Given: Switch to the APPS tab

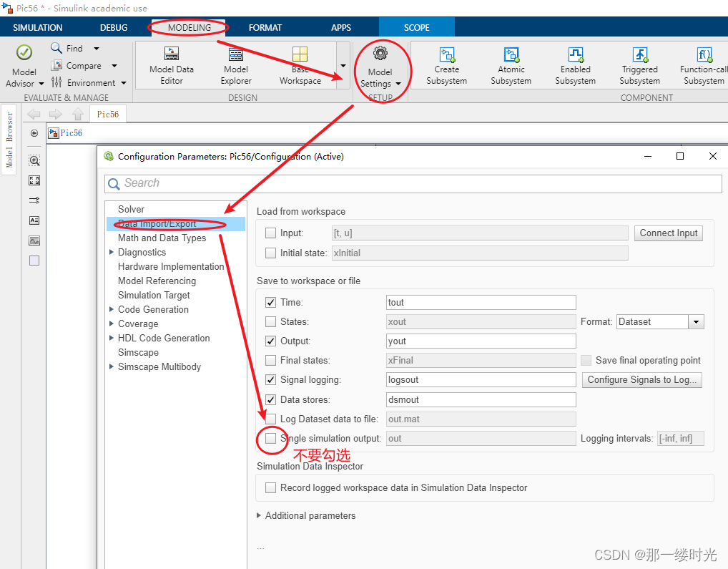Looking at the screenshot, I should tap(341, 28).
